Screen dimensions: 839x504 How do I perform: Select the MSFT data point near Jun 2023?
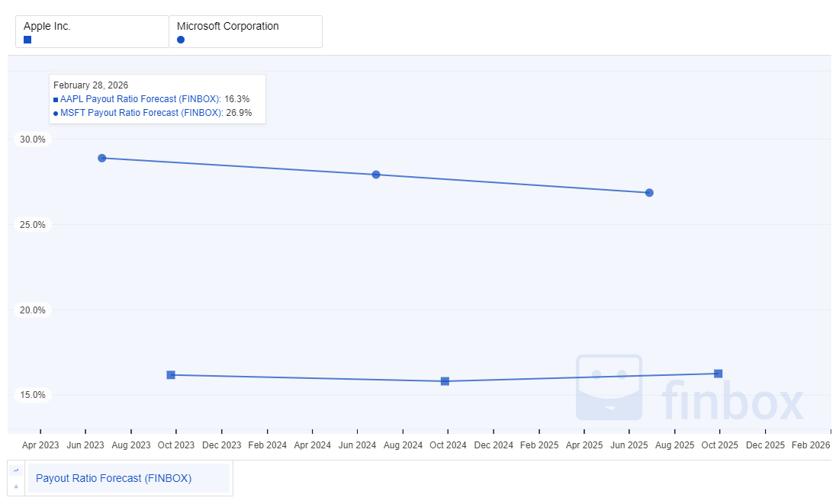(101, 158)
